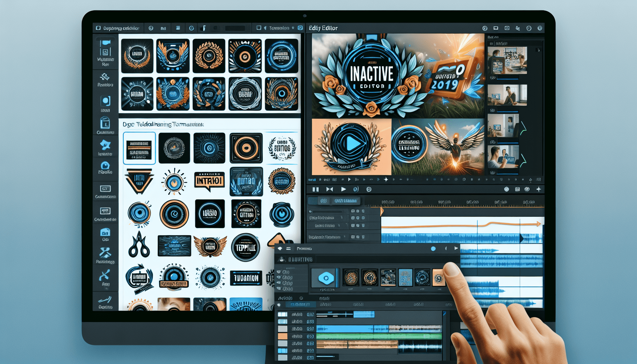Click the orange playhead marker on timeline ruler
This screenshot has height=364, width=637.
pyautogui.click(x=382, y=212)
